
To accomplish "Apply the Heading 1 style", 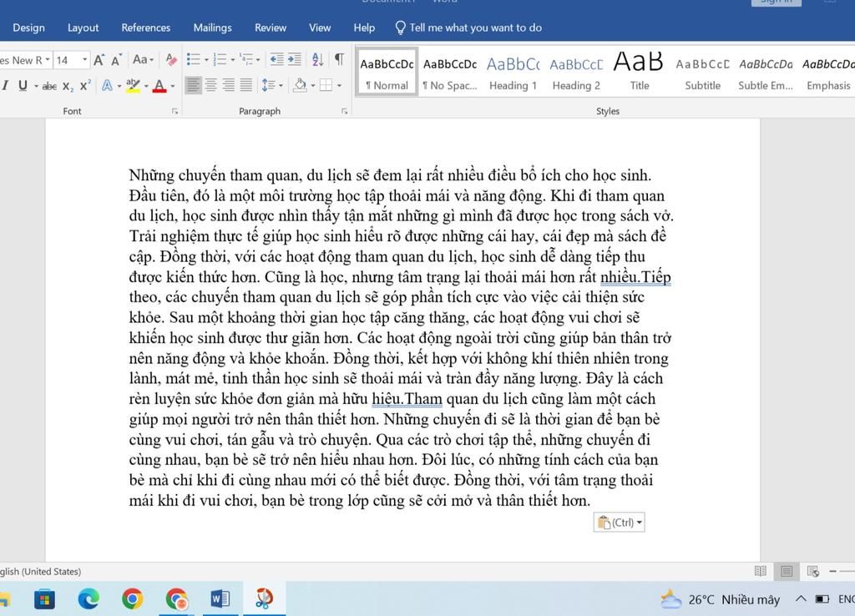I will tap(514, 73).
